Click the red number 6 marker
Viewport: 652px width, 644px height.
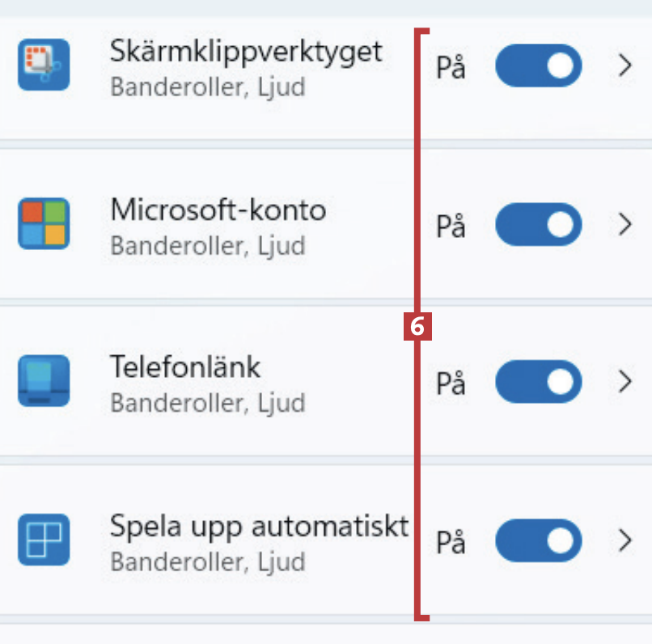[x=417, y=326]
